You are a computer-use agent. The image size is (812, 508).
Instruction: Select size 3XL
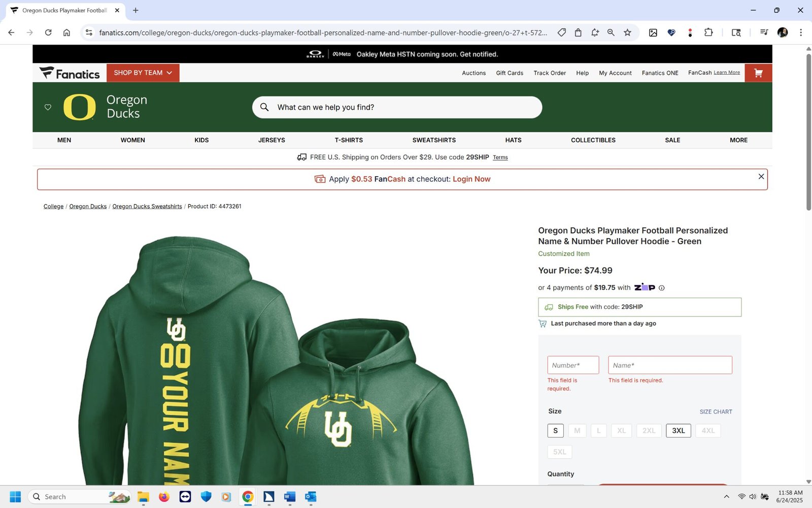coord(679,431)
